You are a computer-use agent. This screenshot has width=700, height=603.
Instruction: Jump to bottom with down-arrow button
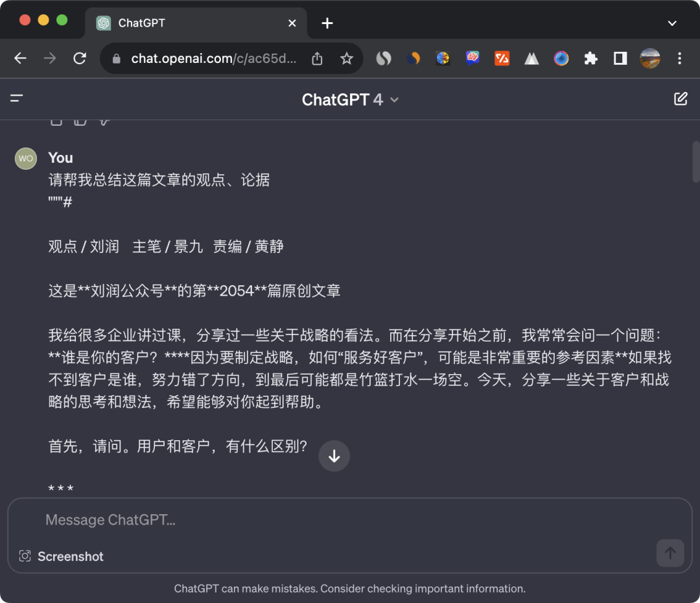(334, 456)
